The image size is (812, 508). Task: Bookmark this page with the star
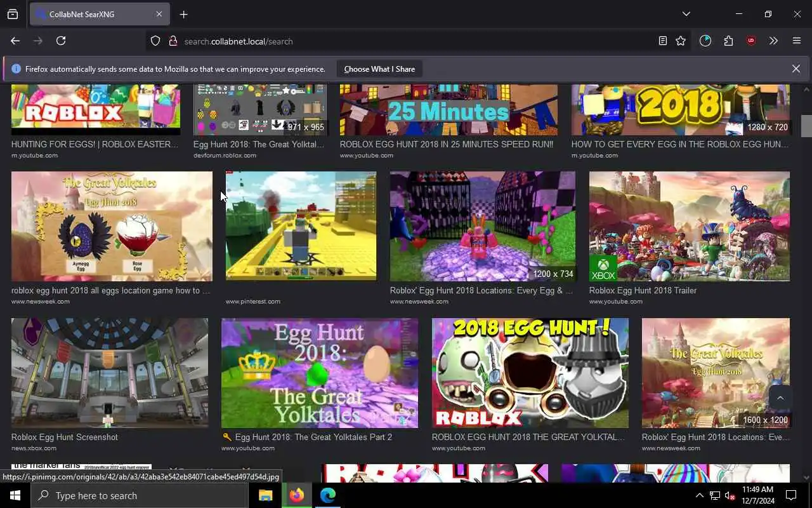[x=681, y=41]
